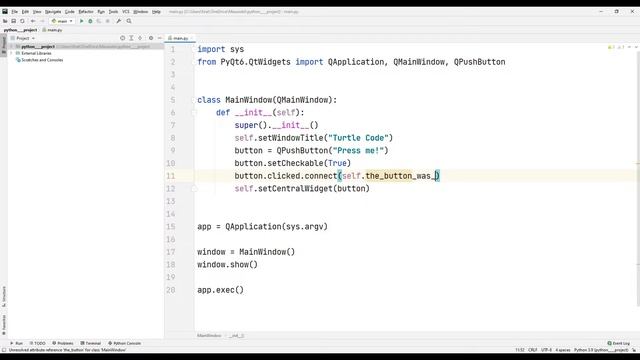Click the Expand All icon in Project panel
The image size is (640, 360).
pos(131,38)
